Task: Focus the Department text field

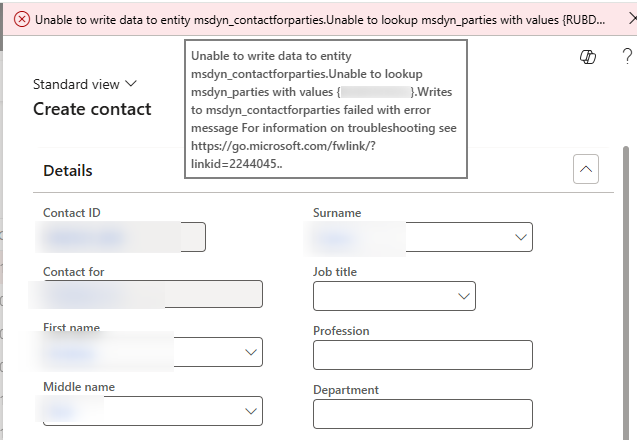Action: 422,414
